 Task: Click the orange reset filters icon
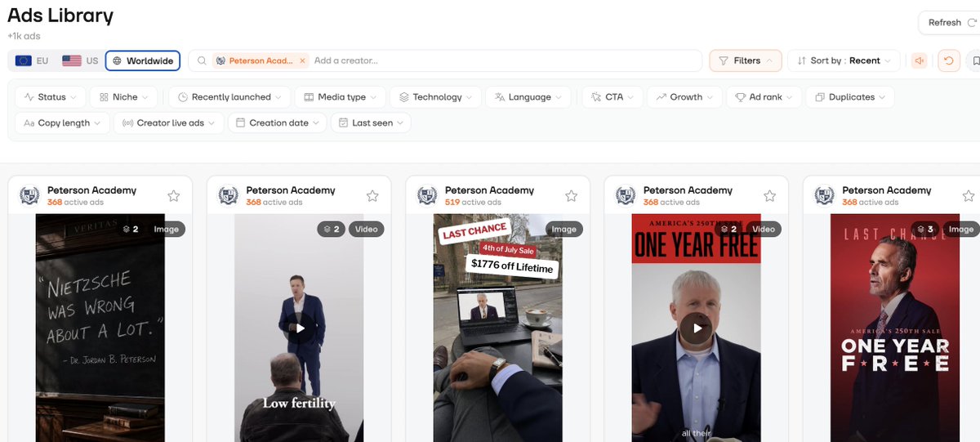[x=948, y=60]
